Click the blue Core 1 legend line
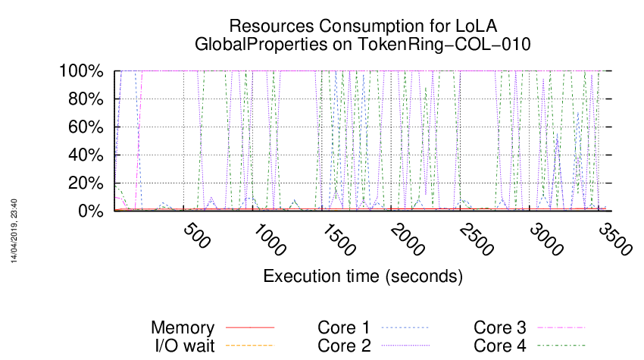 point(405,327)
